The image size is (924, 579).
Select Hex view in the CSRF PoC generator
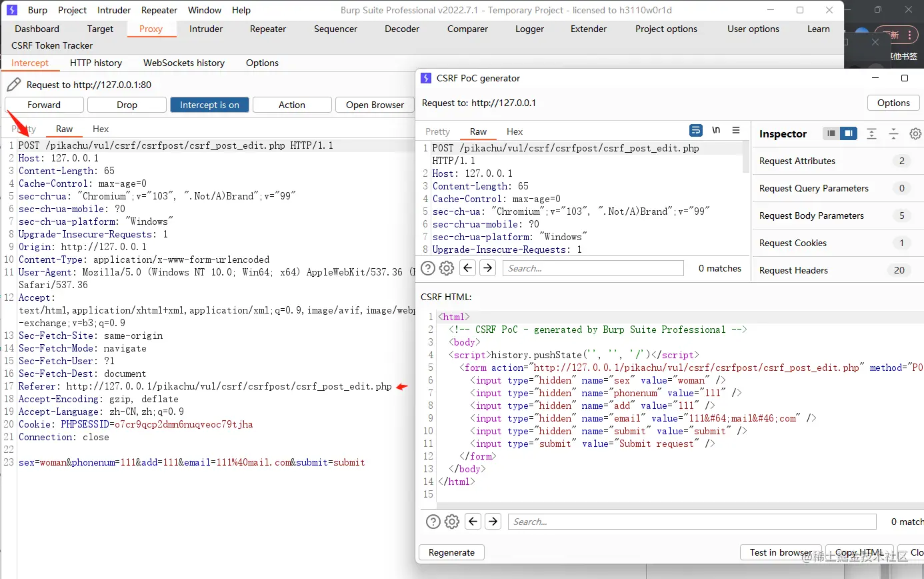click(x=515, y=131)
